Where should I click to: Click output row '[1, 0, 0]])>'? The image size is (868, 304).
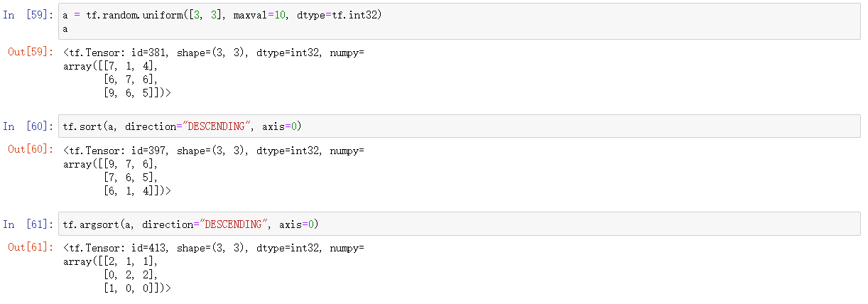pos(137,289)
